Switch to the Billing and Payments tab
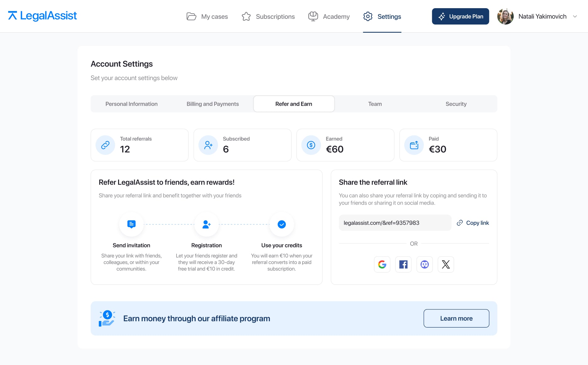This screenshot has width=588, height=365. coord(213,104)
